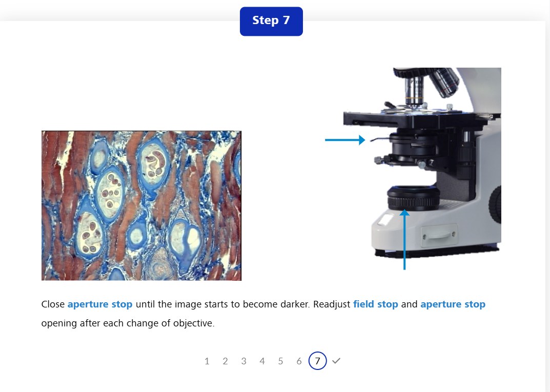This screenshot has height=392, width=550.
Task: Click the checkmark icon after step 7
Action: 336,361
